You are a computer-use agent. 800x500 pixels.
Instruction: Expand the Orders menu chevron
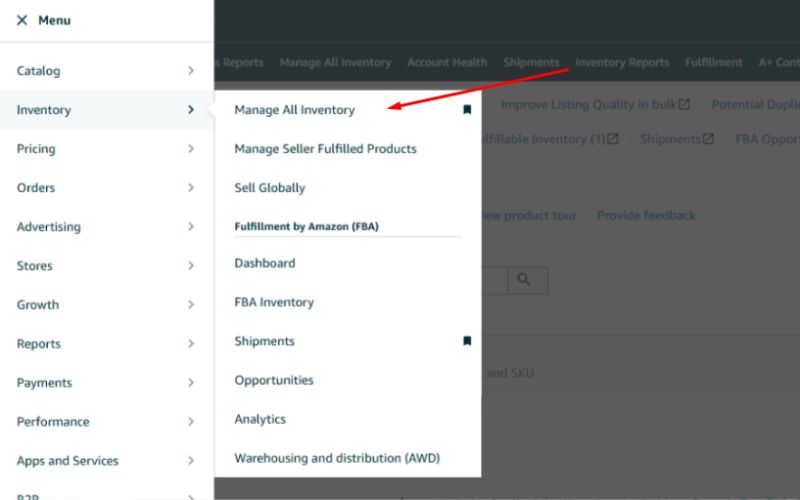[x=191, y=188]
